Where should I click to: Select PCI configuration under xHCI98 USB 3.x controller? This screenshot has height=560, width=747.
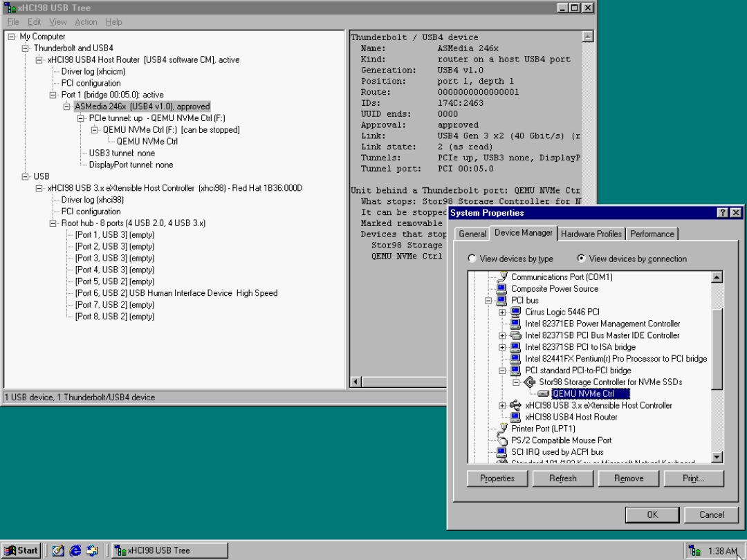click(91, 212)
